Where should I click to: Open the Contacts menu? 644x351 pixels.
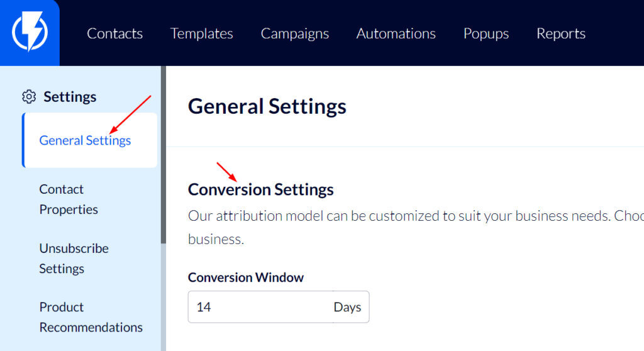(x=114, y=33)
